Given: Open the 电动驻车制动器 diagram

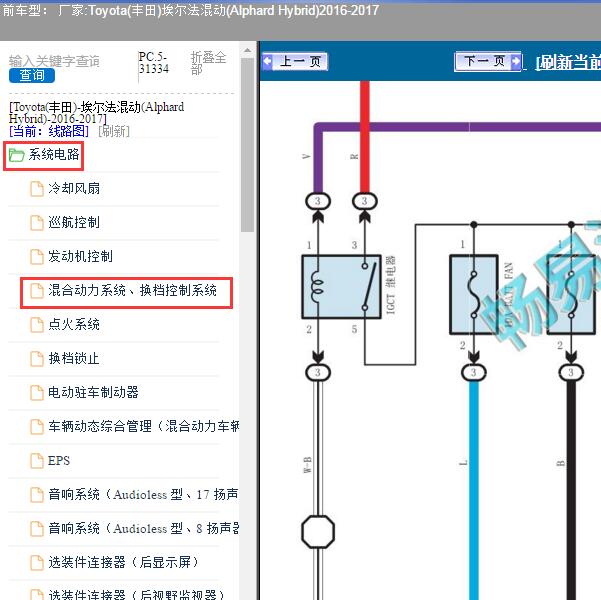Looking at the screenshot, I should [93, 392].
